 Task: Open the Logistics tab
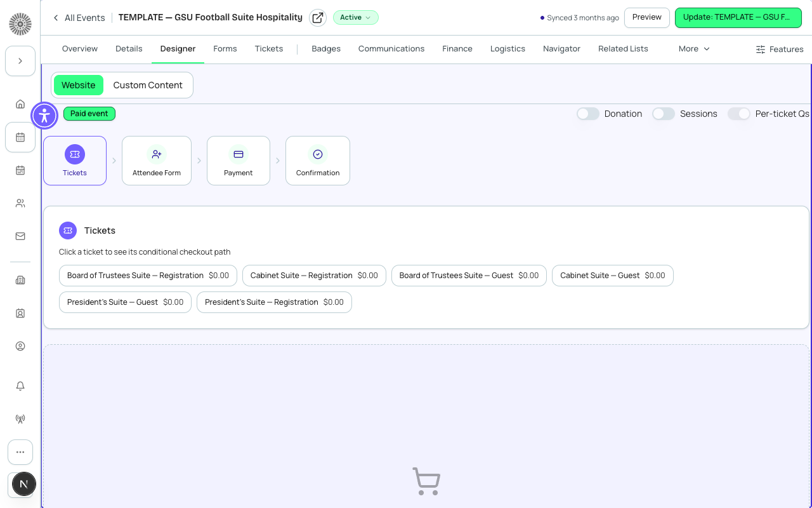click(x=507, y=49)
